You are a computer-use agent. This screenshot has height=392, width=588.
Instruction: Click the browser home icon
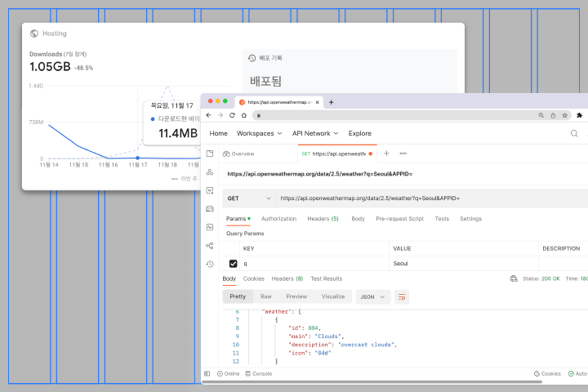pos(243,115)
